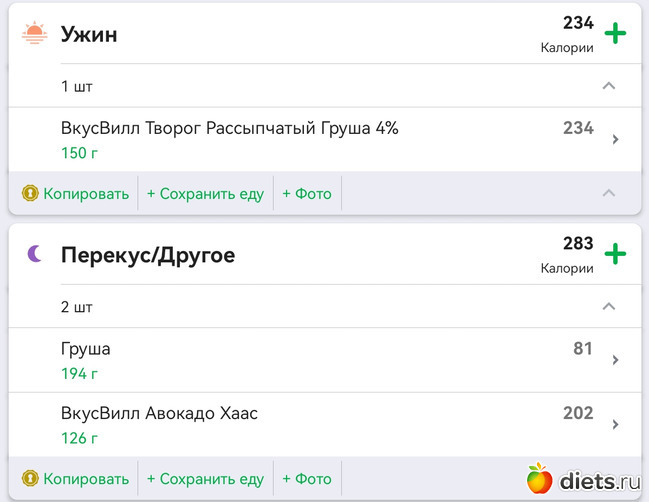
Task: Open details arrow for Творог Рассыпчатый Груша
Action: pos(615,140)
